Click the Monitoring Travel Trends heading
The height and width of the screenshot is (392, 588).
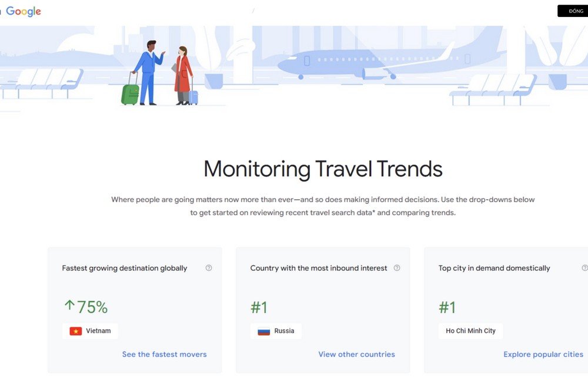coord(322,169)
